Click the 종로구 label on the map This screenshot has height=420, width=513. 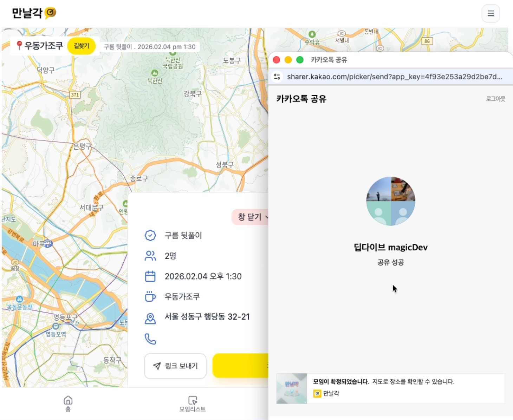[x=139, y=178]
